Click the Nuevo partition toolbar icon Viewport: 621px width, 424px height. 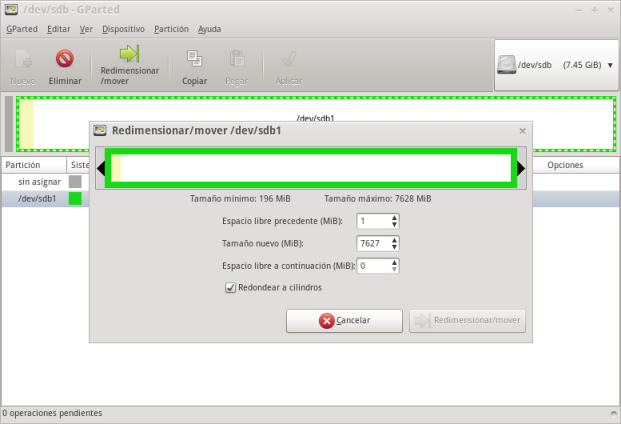(x=23, y=60)
